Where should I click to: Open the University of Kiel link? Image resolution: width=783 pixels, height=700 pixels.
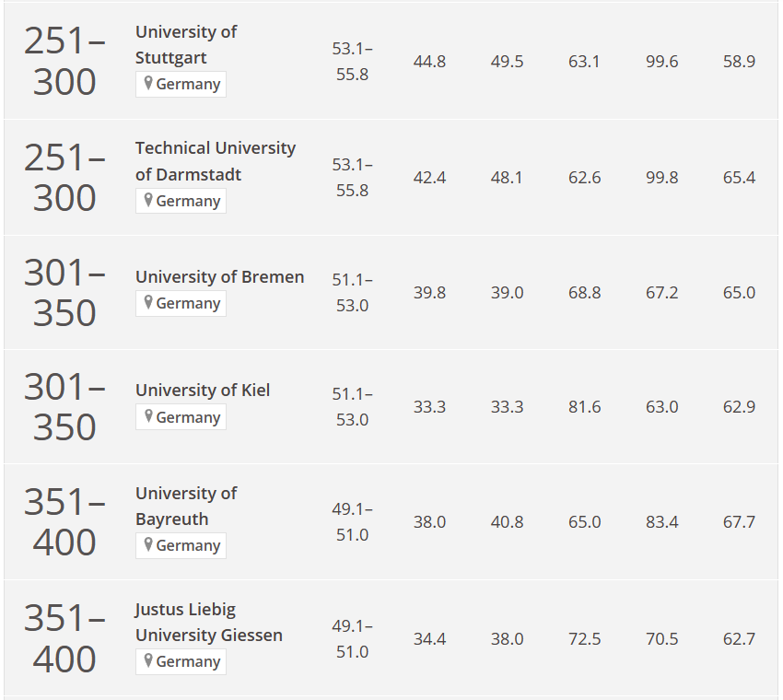pos(203,390)
